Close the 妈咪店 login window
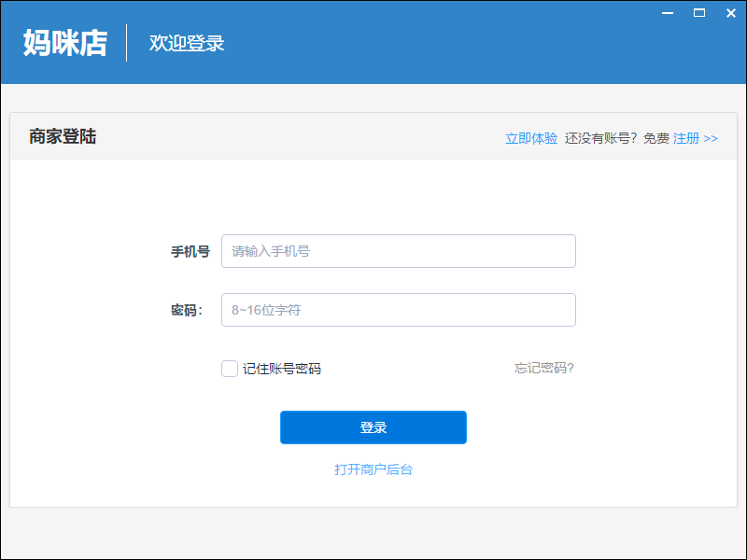This screenshot has width=747, height=560. [728, 12]
